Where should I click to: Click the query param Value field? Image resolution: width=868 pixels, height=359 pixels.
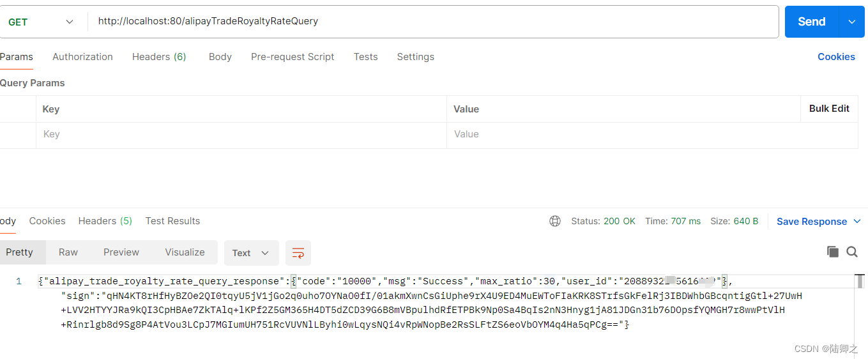click(652, 135)
